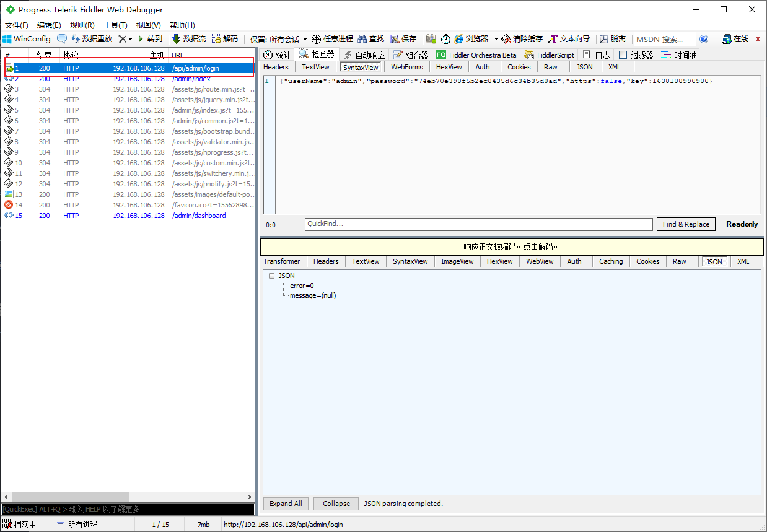Select the request Raw tab
The width and height of the screenshot is (767, 532).
[551, 67]
